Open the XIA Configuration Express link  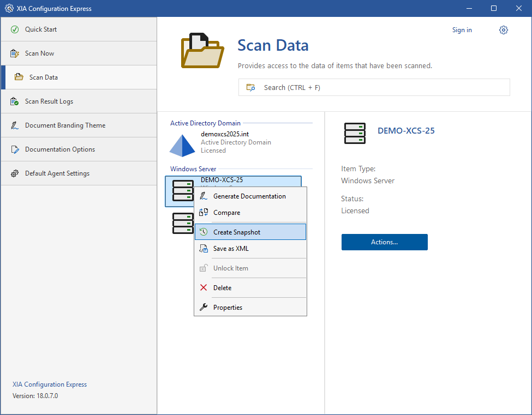coord(50,384)
